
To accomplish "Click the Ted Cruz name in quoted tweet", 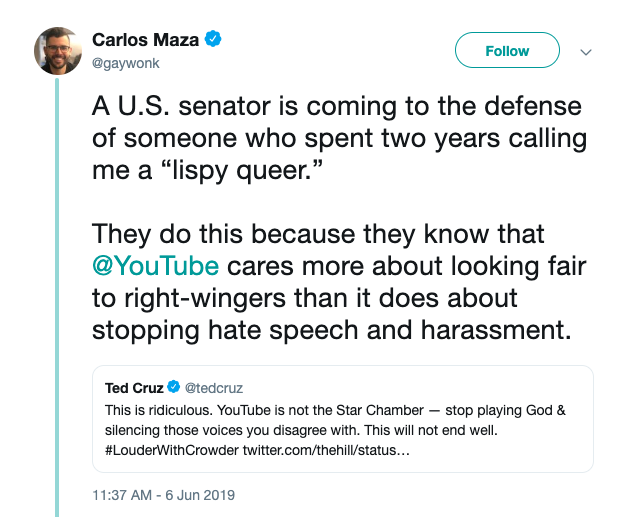I will (132, 387).
